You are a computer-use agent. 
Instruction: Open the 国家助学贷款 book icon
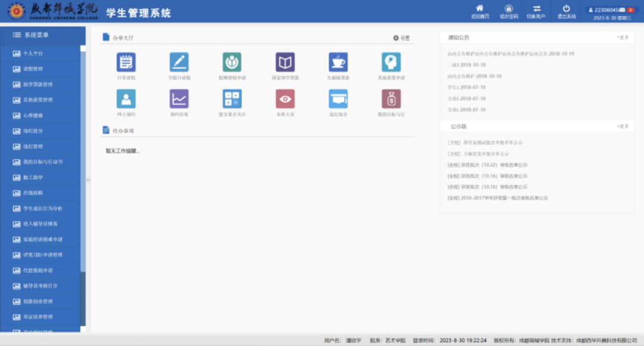pos(285,62)
